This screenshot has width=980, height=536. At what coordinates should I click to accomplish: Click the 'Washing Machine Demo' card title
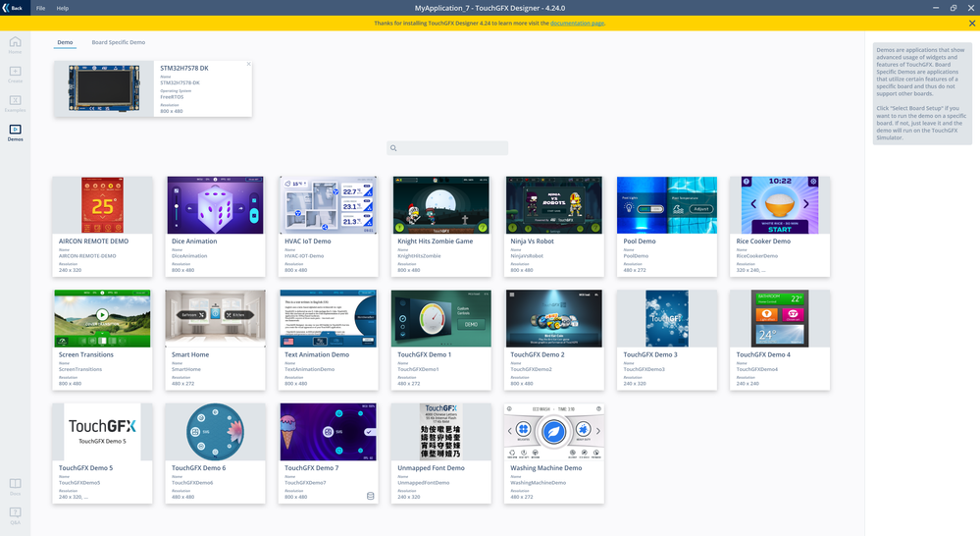coord(546,468)
